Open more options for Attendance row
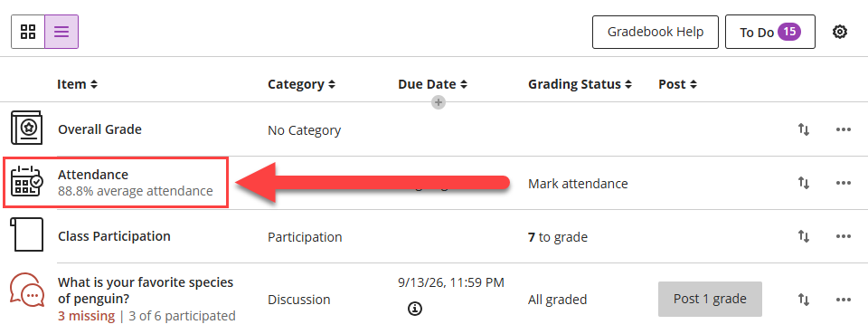 (x=843, y=183)
